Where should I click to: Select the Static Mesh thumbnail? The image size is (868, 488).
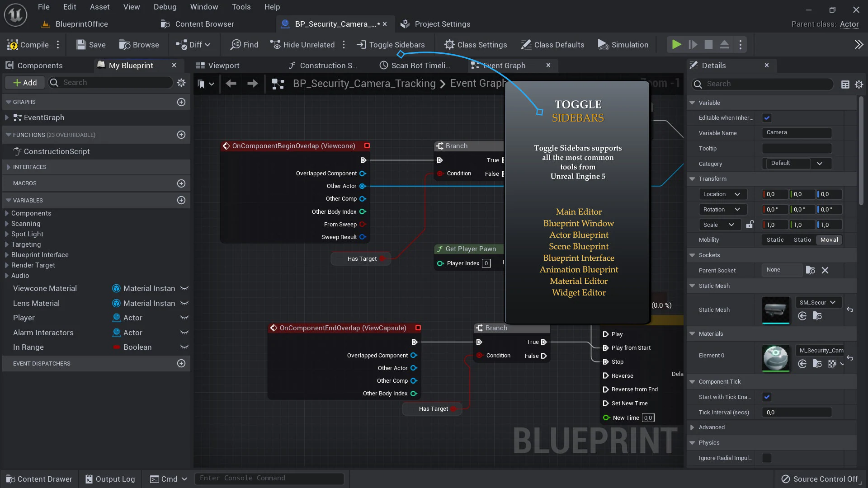pos(776,310)
